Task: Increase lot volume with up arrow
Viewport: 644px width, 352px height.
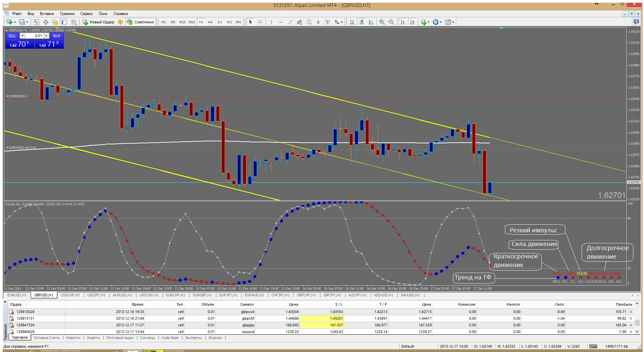Action: pos(46,35)
